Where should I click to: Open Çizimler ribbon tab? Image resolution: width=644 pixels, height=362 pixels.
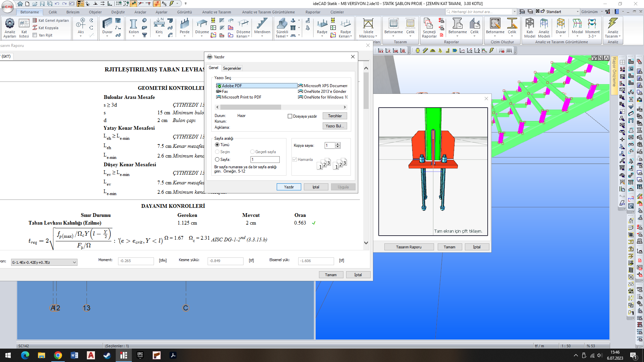(x=337, y=12)
